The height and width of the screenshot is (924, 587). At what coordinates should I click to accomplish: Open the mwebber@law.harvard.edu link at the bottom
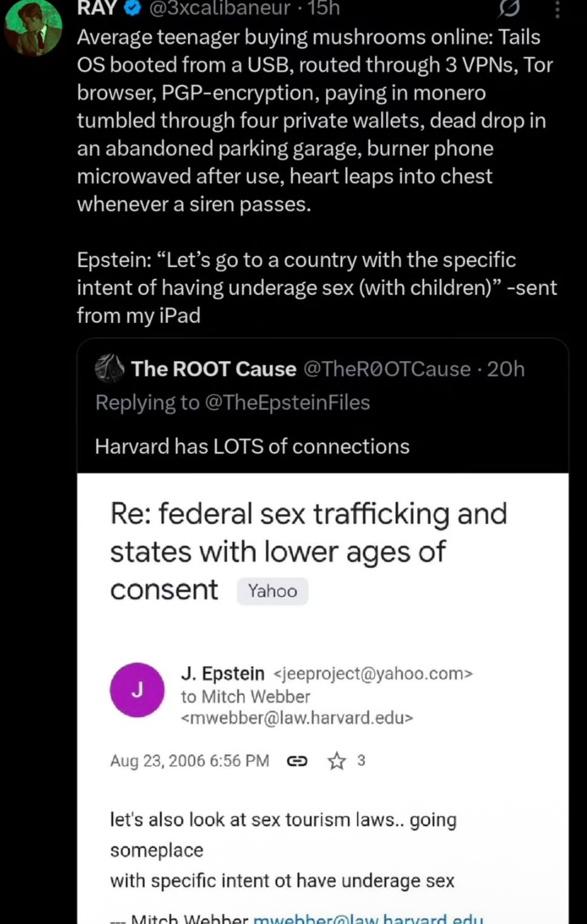coord(368,919)
